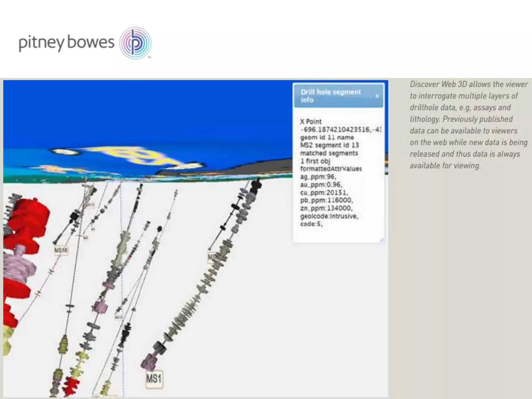Click the resize grip of the info popup
532x399 pixels.
coord(381,240)
